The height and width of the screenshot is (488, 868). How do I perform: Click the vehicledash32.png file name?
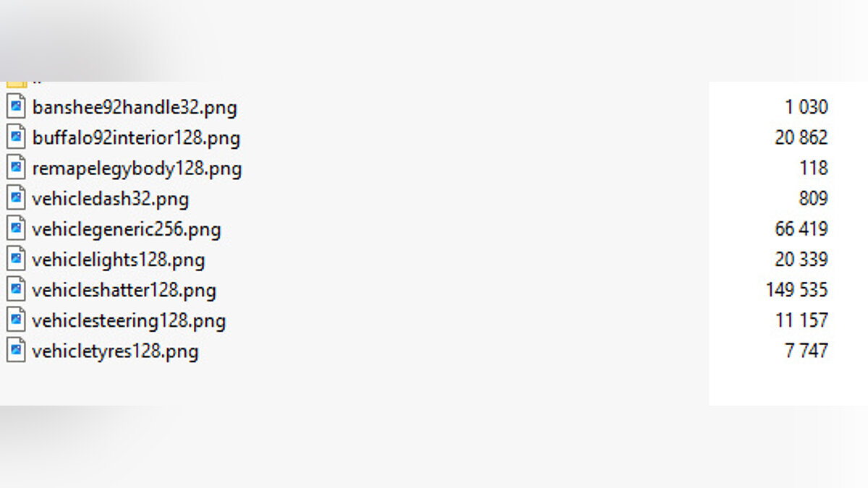click(x=111, y=199)
